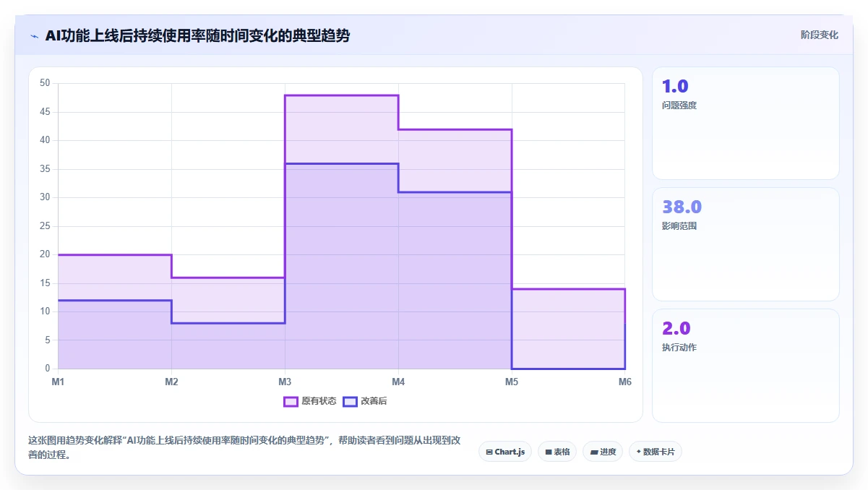Click the M5 axis label

[x=512, y=382]
